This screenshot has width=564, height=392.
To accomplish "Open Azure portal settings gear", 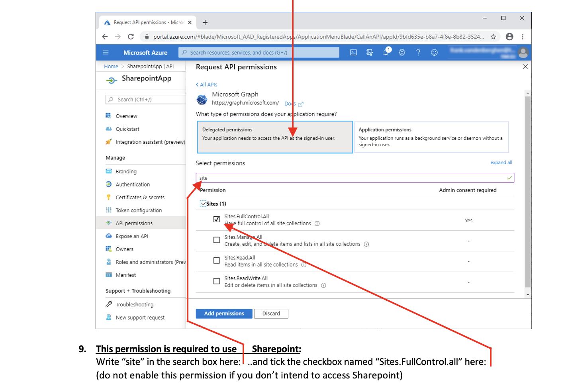I will (402, 53).
